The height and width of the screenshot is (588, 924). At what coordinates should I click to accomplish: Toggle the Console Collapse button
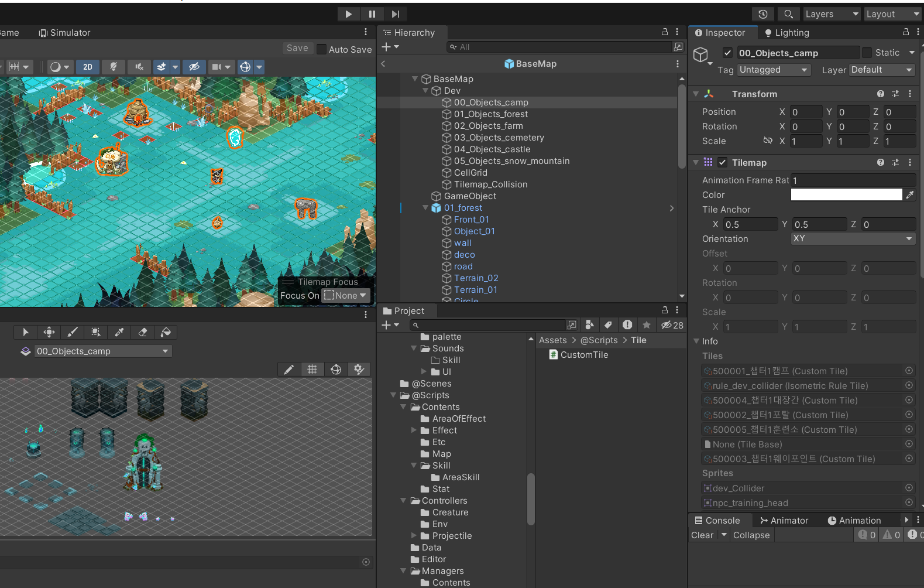[751, 535]
